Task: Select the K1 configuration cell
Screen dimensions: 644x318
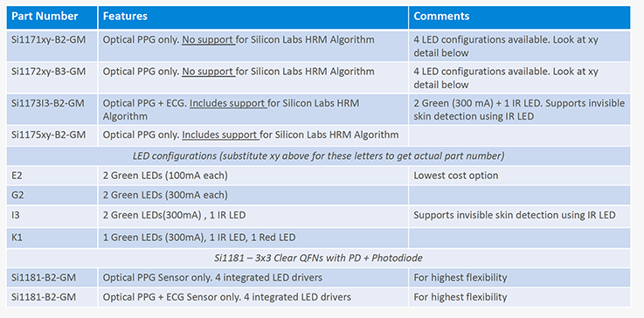Action: pos(52,238)
